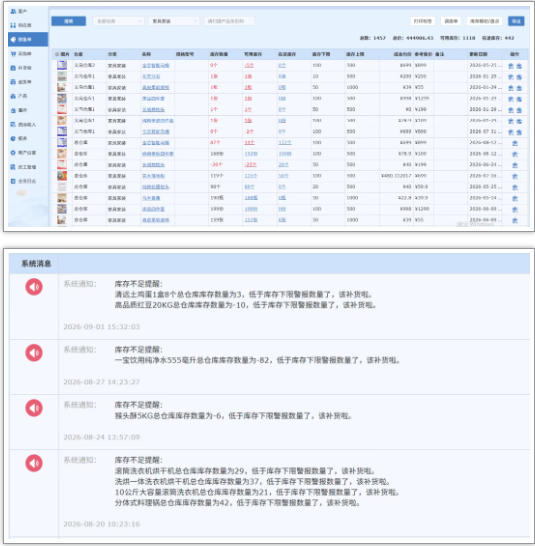Select the shopping cart 采购单 sidebar icon

click(13, 54)
